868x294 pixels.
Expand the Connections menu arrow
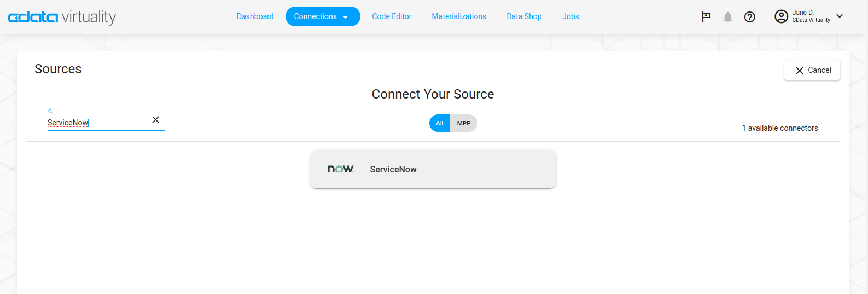[346, 17]
